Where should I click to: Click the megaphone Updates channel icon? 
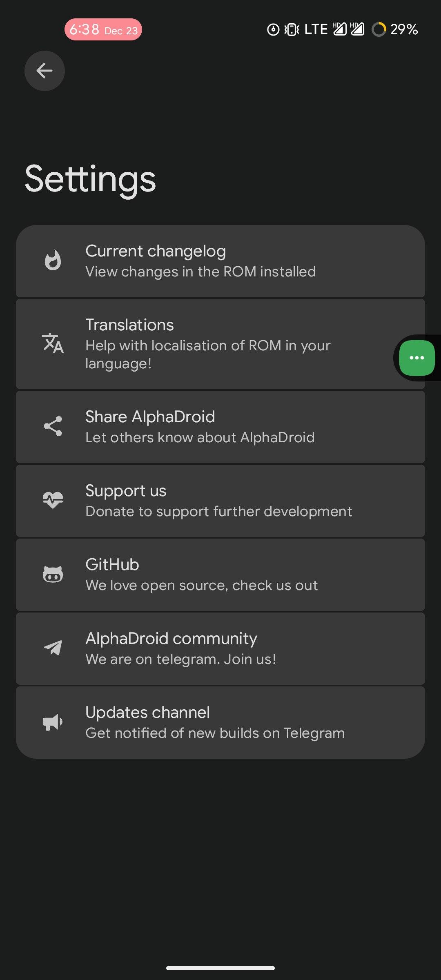53,722
